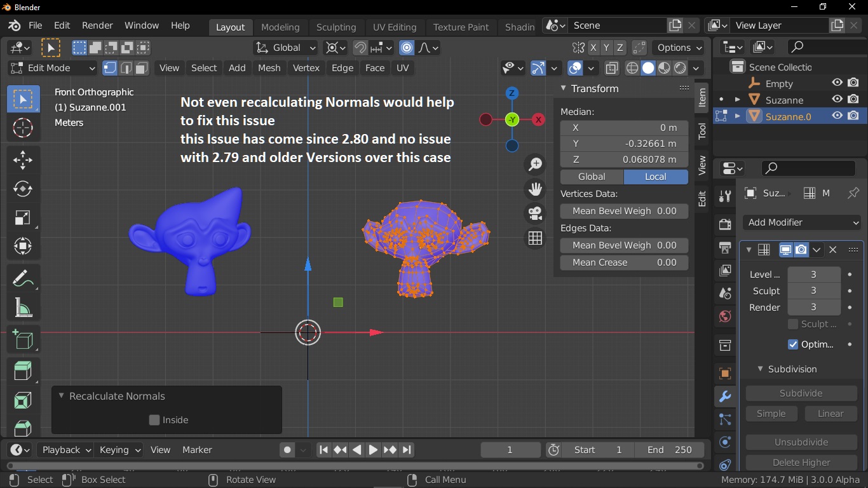
Task: Select the Add Cube tool
Action: tap(23, 340)
